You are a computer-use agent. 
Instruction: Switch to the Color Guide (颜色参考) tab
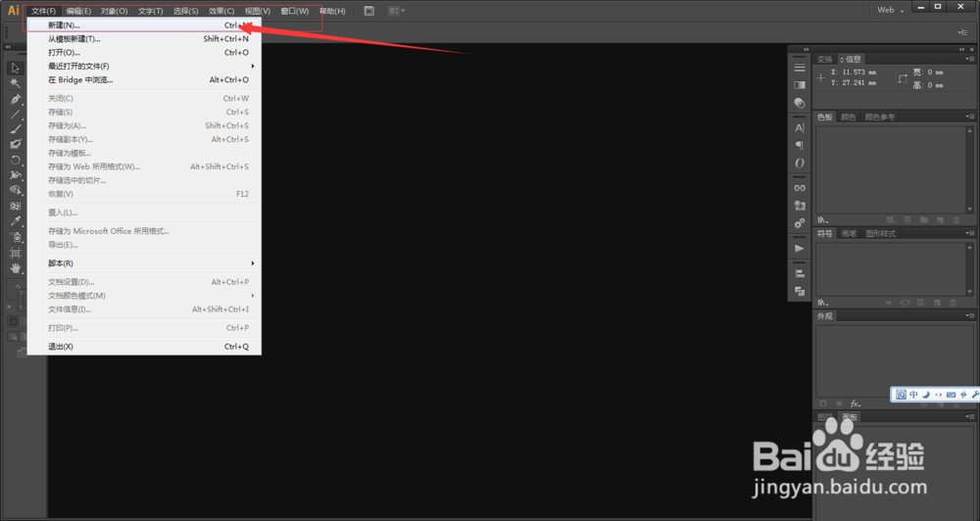[879, 118]
